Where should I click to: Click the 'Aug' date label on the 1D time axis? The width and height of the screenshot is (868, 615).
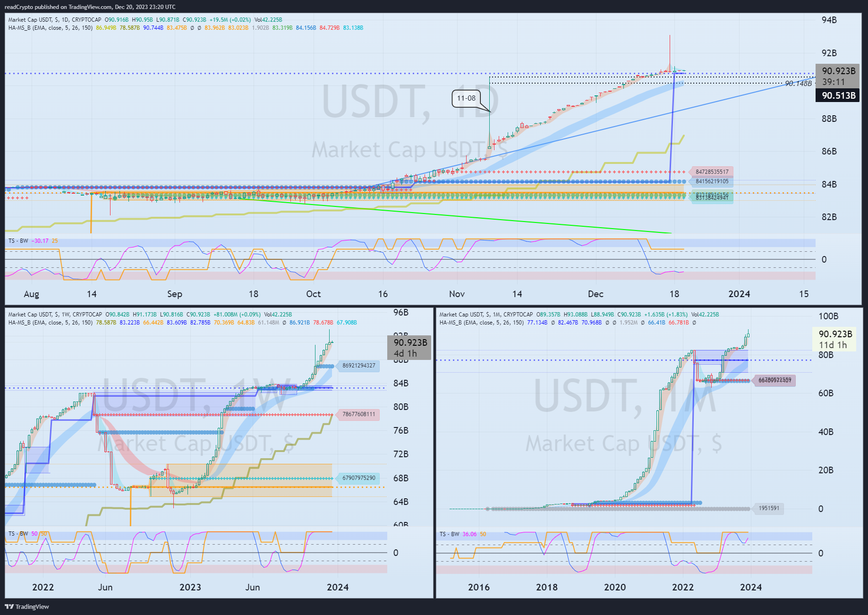(x=31, y=294)
